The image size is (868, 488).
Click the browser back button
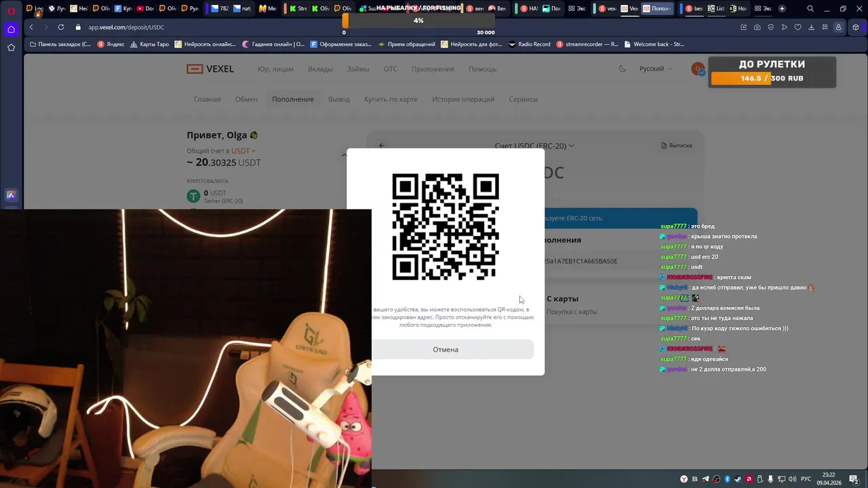click(31, 27)
